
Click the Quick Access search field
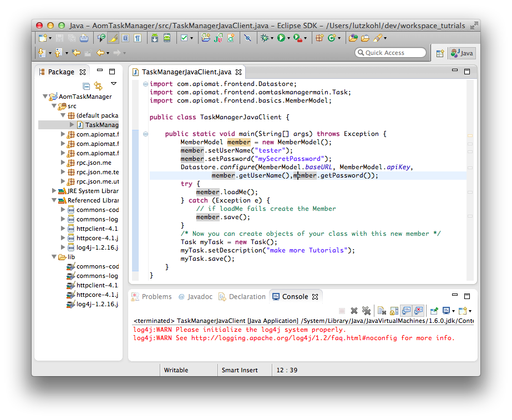(x=391, y=53)
